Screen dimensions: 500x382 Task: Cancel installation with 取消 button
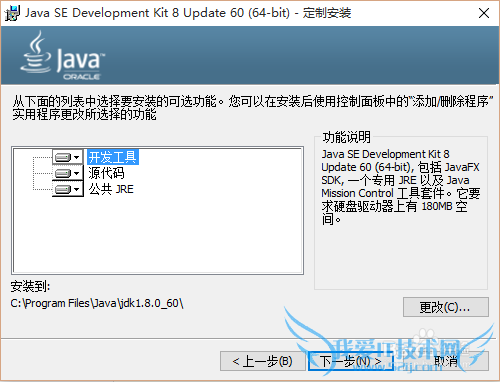pyautogui.click(x=446, y=361)
